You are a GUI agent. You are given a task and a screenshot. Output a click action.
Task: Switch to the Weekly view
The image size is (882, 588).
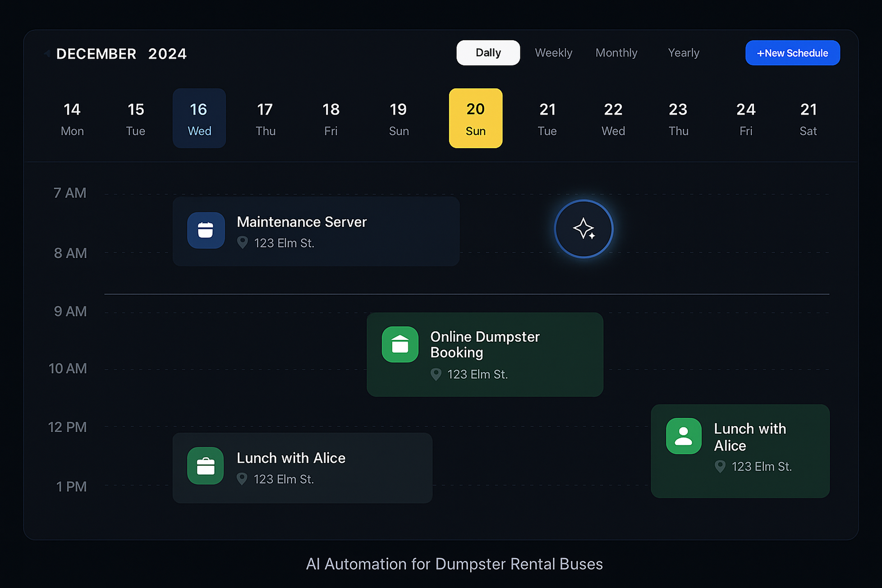point(554,52)
